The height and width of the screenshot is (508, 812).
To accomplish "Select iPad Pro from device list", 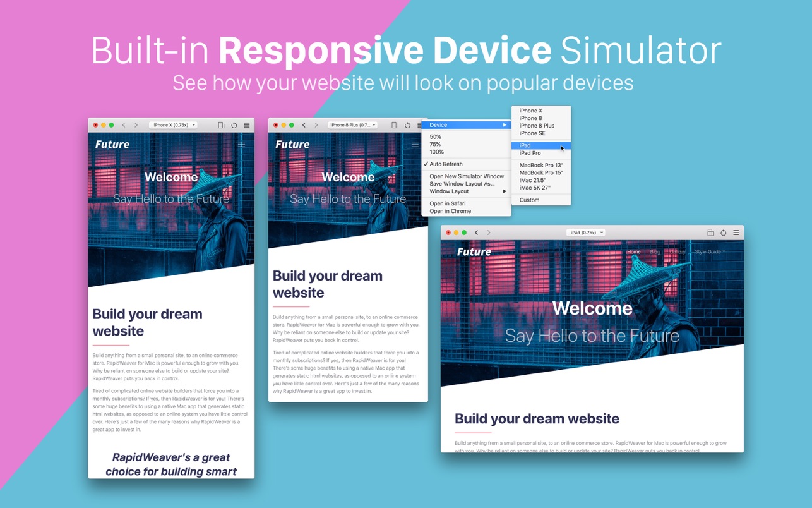I will 530,154.
